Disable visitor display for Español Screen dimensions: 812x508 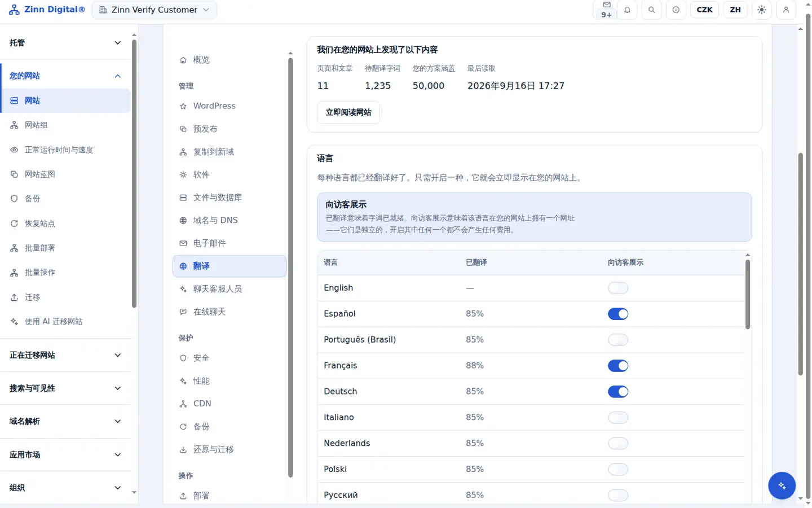tap(618, 314)
